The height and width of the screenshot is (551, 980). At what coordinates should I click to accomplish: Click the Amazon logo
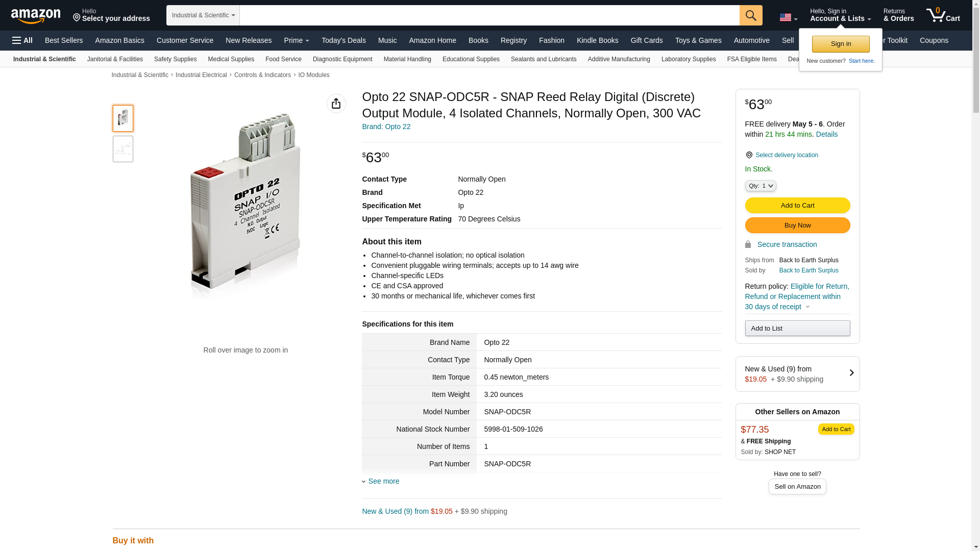tap(36, 16)
